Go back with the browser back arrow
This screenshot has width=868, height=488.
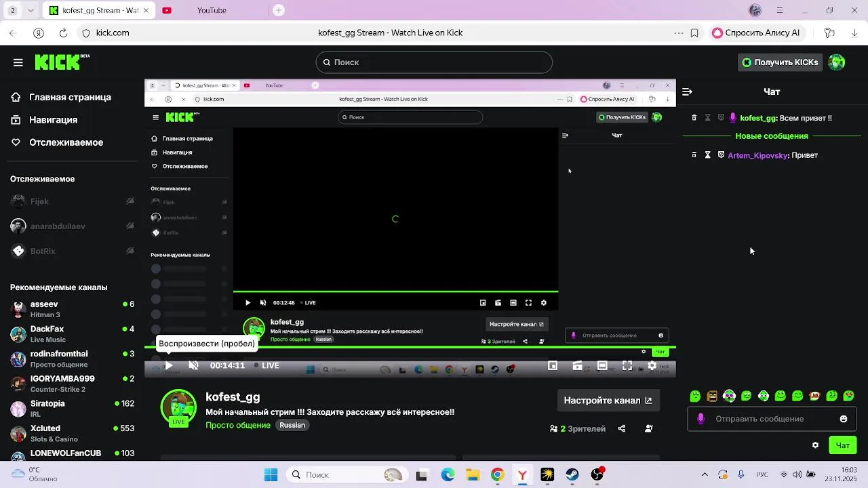coord(13,33)
